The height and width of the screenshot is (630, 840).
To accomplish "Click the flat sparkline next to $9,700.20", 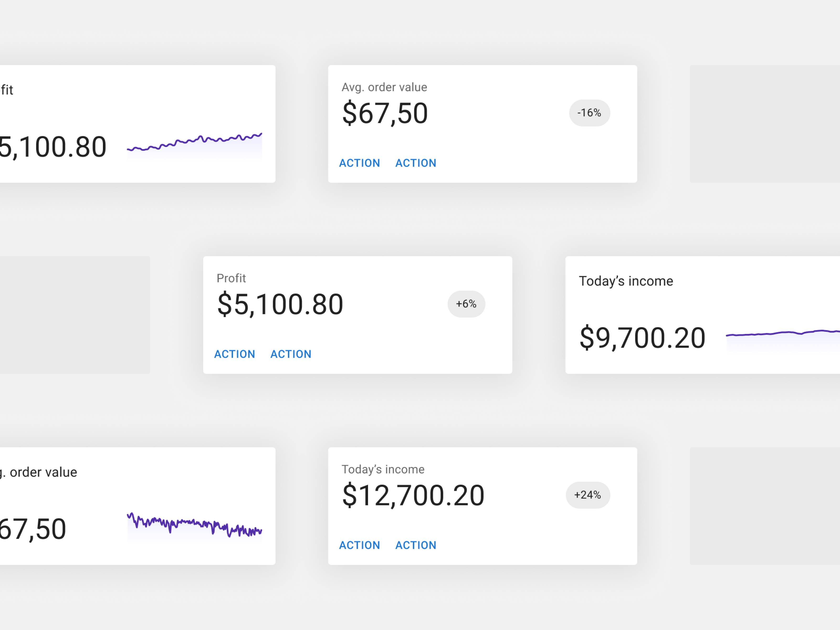I will [782, 335].
